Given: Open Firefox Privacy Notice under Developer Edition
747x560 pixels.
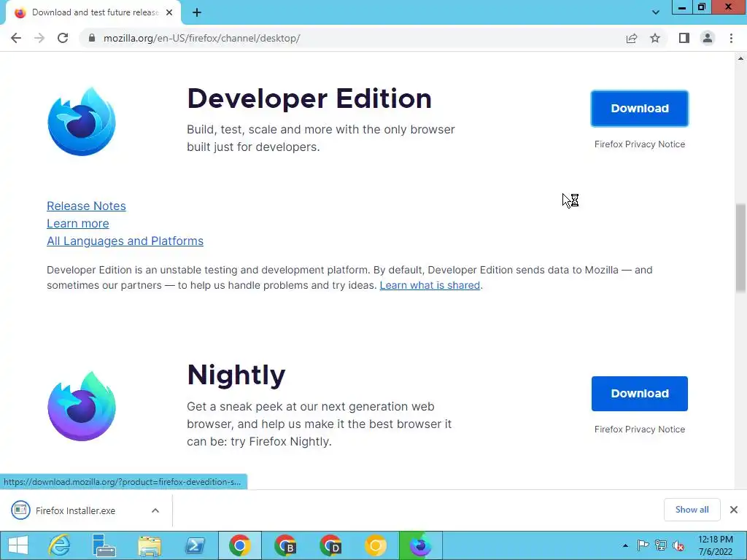Looking at the screenshot, I should (639, 144).
